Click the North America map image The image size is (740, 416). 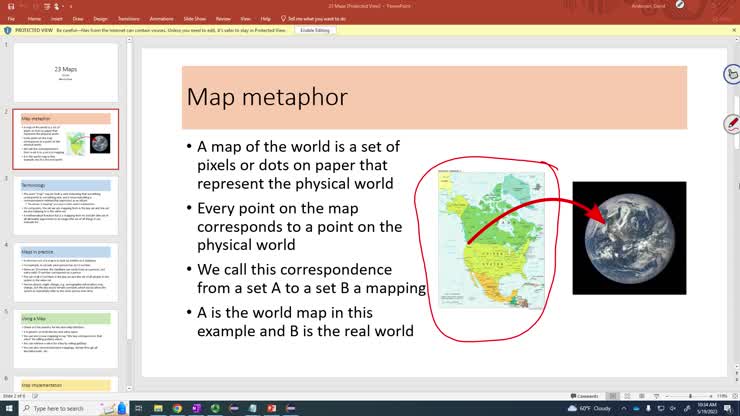point(491,240)
